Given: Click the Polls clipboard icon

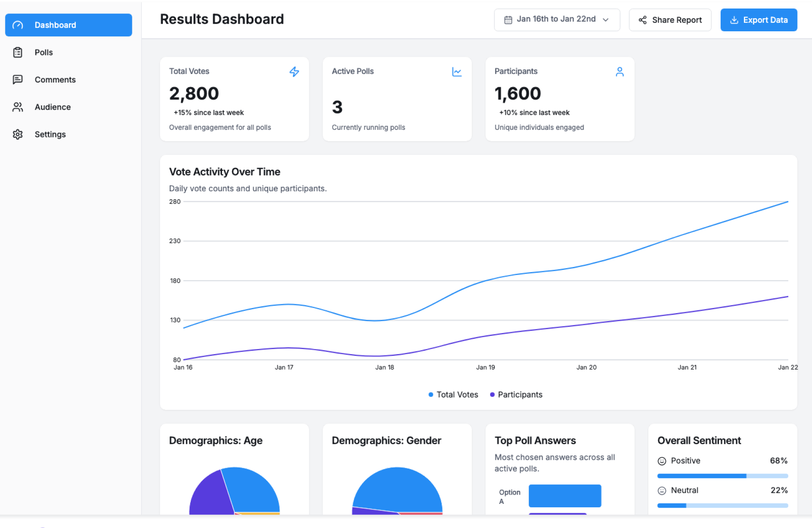Looking at the screenshot, I should point(18,52).
